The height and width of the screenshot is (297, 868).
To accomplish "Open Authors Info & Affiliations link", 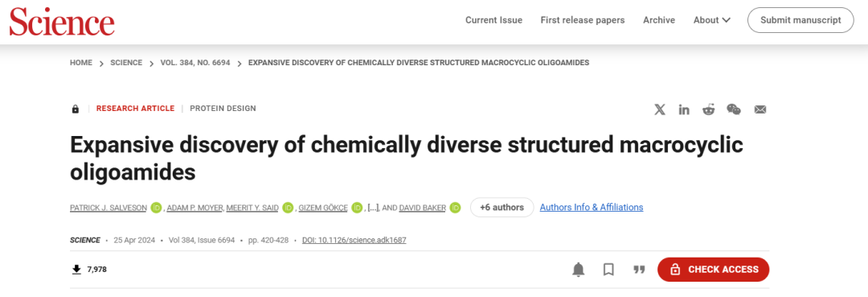I will coord(592,207).
